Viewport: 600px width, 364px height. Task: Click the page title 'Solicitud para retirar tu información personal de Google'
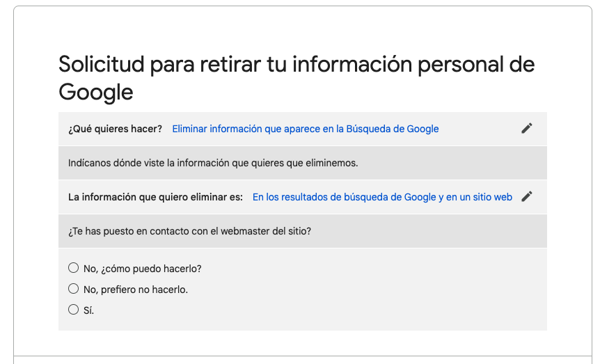point(297,78)
